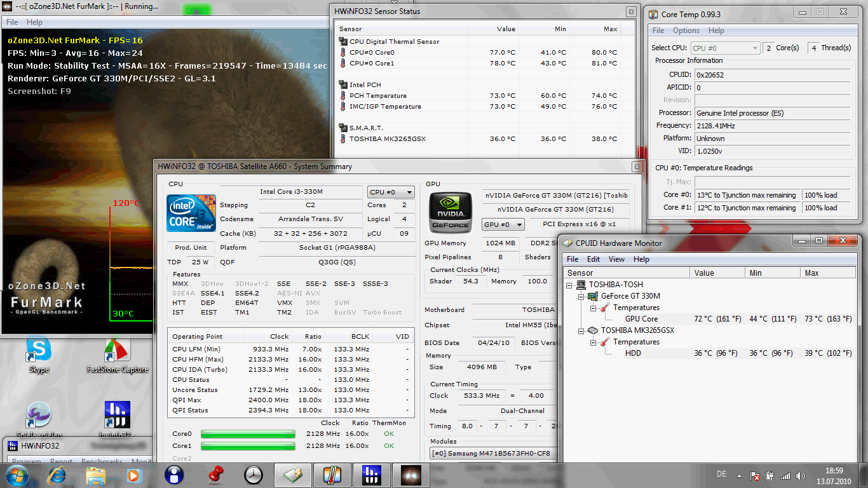Viewport: 868px width, 488px height.
Task: Click the Windows Start orb
Action: coord(17,474)
